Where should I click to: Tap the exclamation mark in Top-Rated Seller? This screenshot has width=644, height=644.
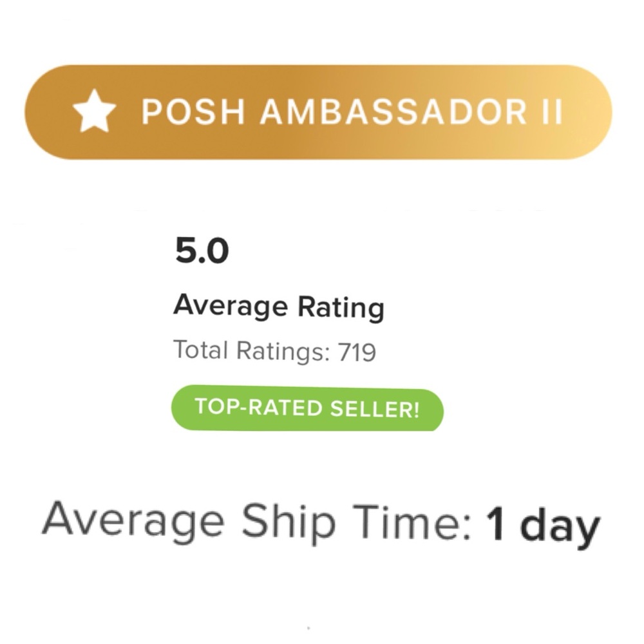[417, 408]
